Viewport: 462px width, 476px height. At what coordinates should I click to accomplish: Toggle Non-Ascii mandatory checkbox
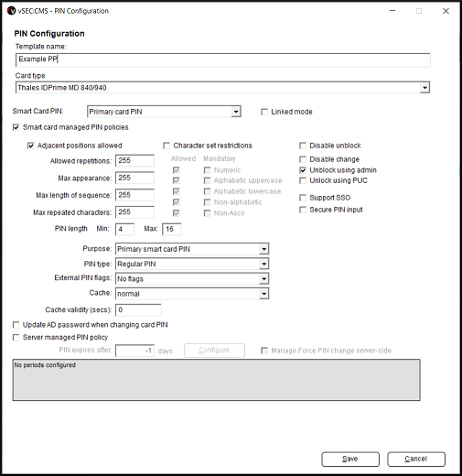207,213
